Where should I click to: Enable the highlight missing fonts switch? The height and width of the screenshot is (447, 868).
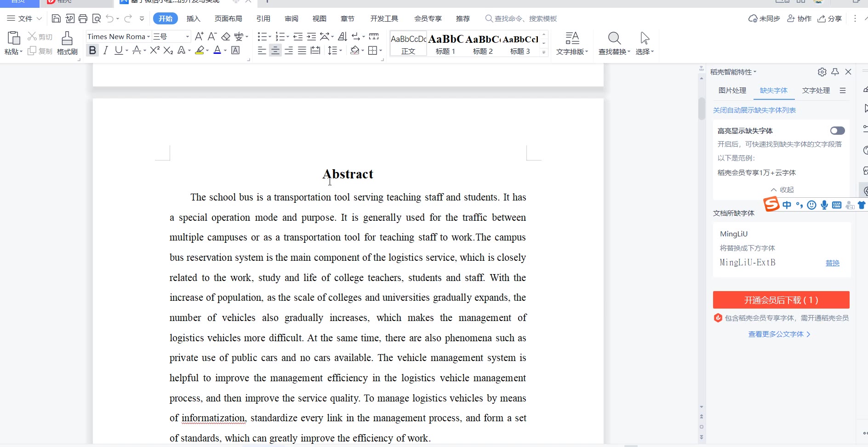point(837,131)
